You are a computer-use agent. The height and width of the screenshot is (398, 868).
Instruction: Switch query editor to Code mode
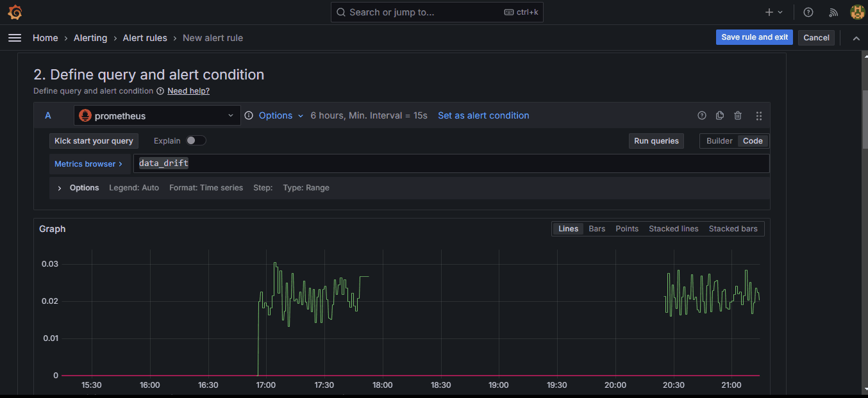click(753, 141)
